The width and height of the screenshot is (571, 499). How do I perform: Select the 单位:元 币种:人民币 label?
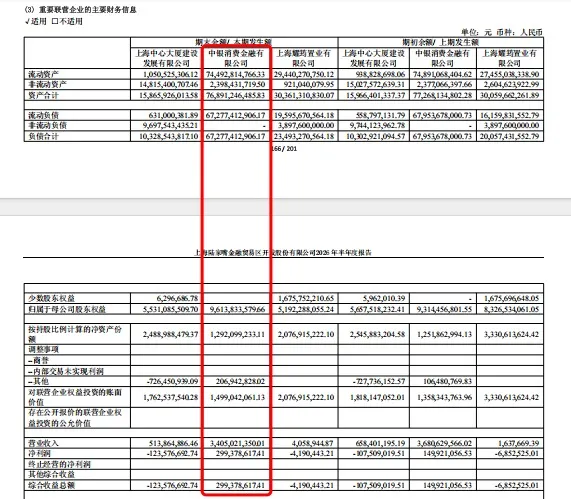pos(502,32)
